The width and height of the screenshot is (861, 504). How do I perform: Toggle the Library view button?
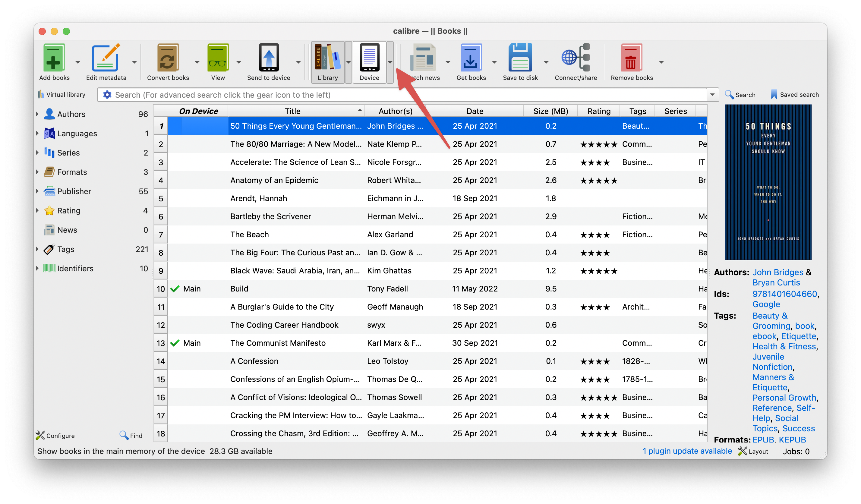click(327, 61)
